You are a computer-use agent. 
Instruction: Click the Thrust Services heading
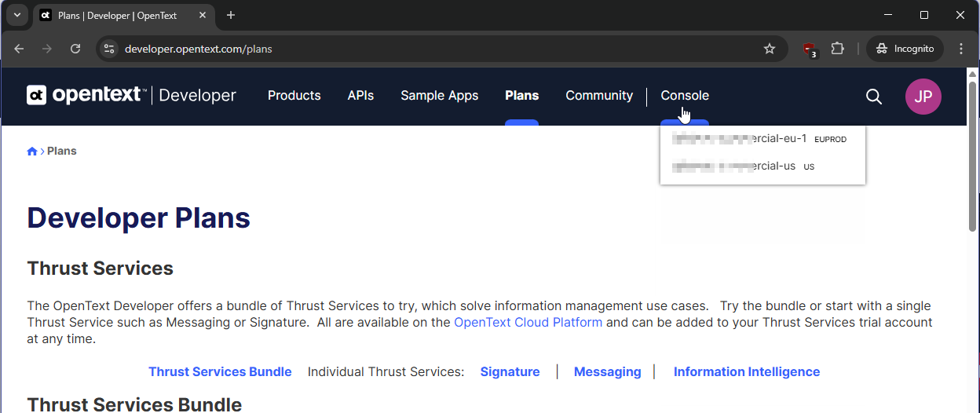point(101,269)
